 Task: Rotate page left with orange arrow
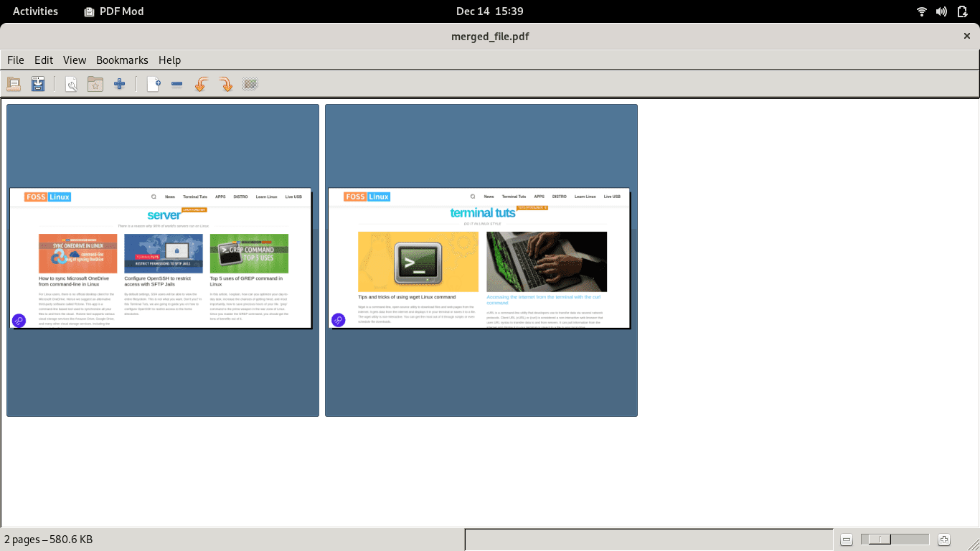202,85
